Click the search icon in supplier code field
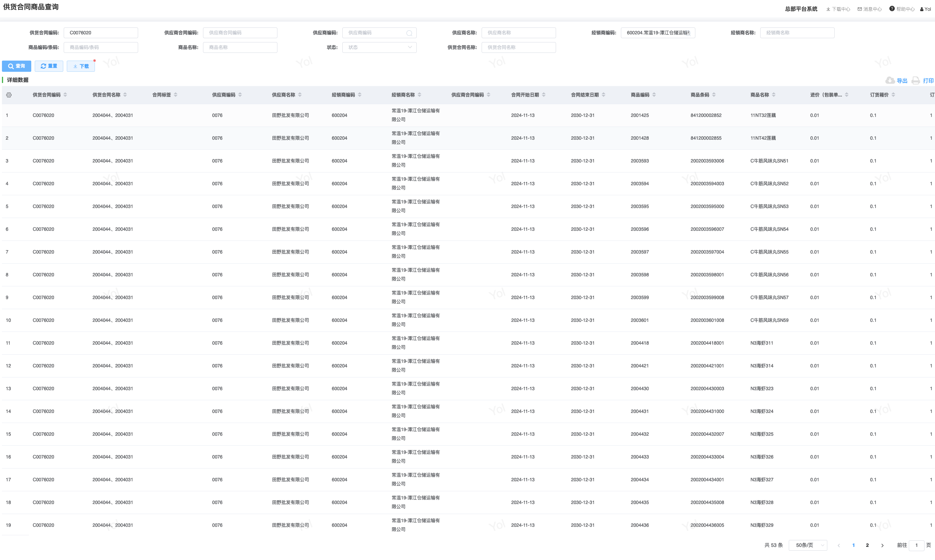Screen dimensions: 935x560 click(x=409, y=33)
